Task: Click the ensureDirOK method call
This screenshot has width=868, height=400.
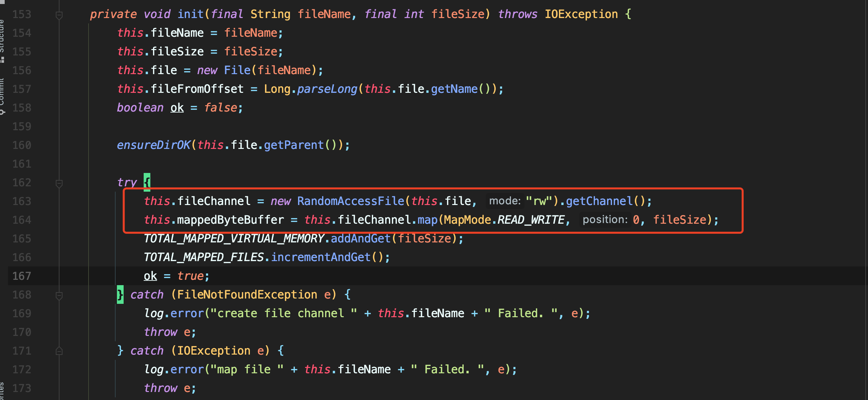Action: tap(154, 145)
